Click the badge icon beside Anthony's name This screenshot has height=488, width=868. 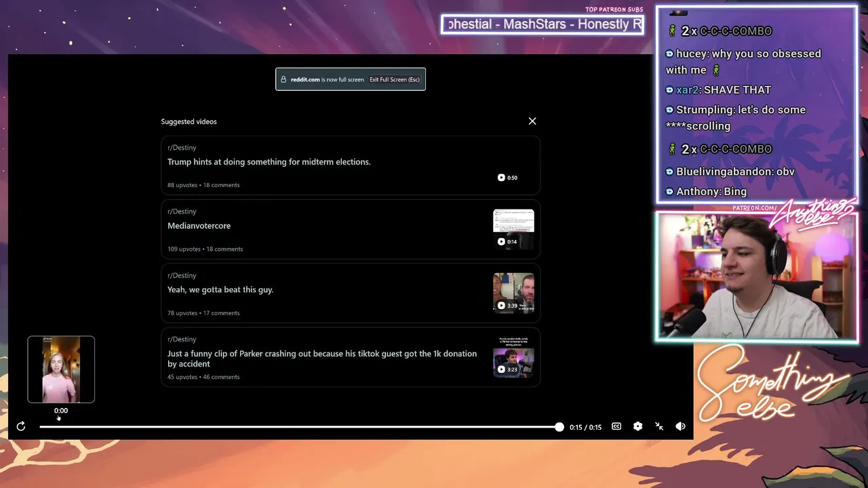pyautogui.click(x=669, y=192)
